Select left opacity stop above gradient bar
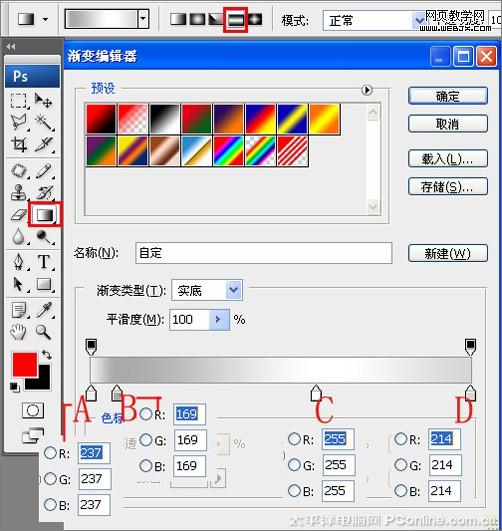This screenshot has height=531, width=502. [91, 347]
